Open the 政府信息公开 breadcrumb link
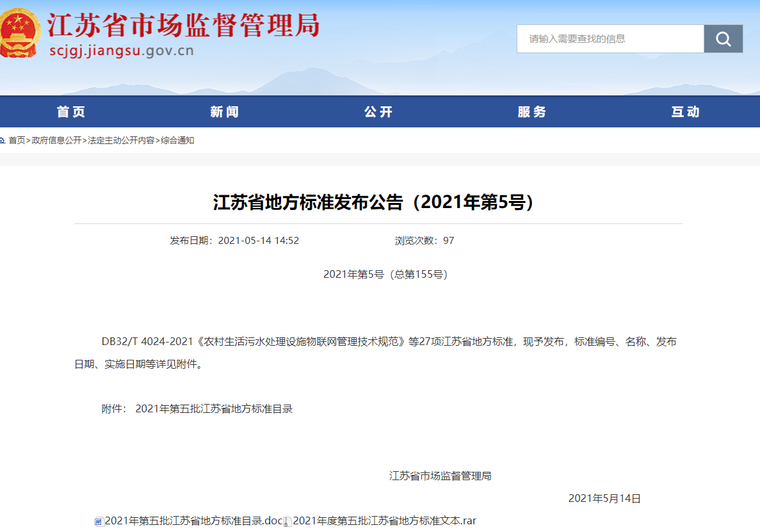The width and height of the screenshot is (760, 532). (x=56, y=140)
